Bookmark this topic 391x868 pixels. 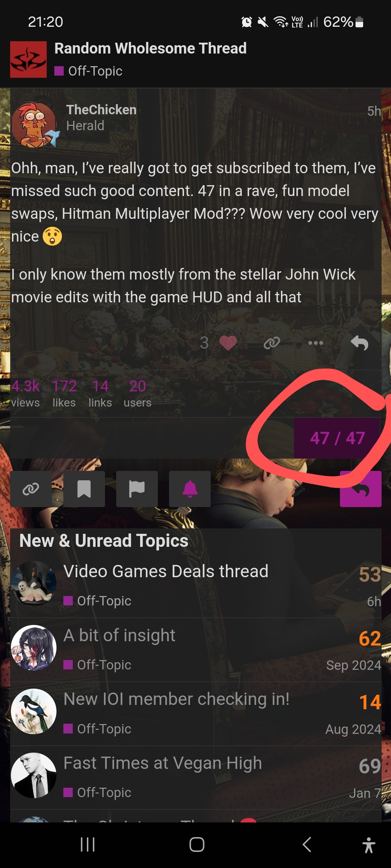(84, 489)
